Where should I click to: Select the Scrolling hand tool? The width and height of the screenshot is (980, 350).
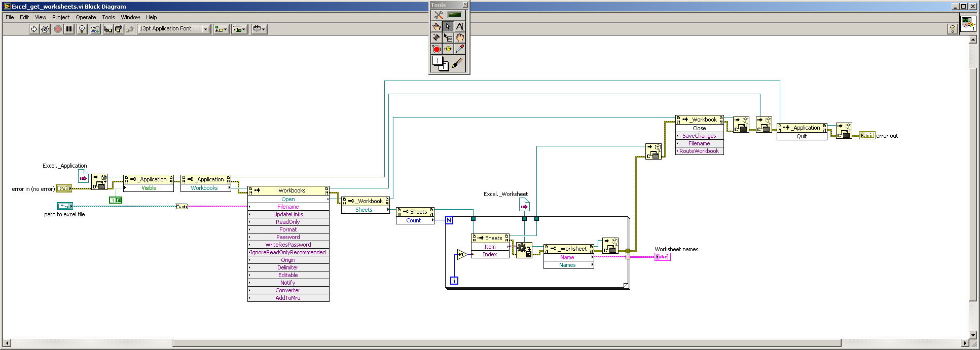[x=459, y=37]
